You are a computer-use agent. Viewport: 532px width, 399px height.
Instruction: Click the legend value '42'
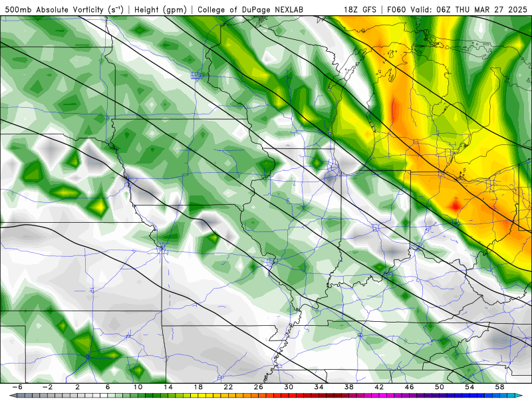(x=379, y=387)
